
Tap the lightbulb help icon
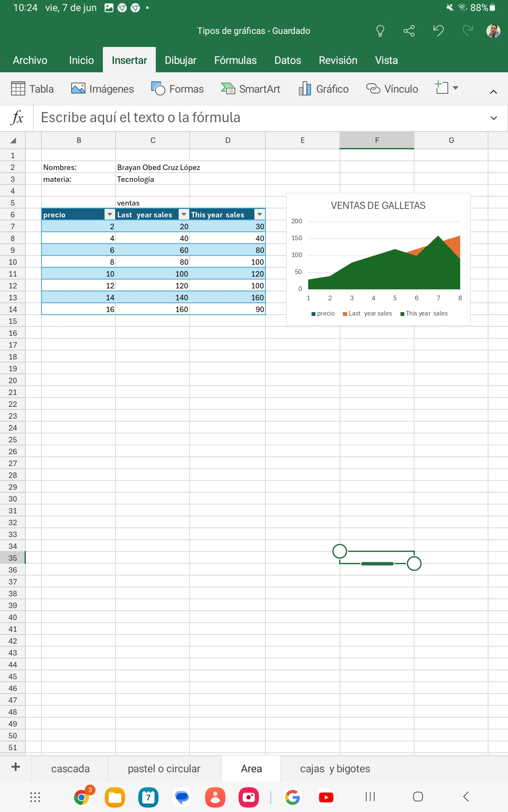[380, 31]
